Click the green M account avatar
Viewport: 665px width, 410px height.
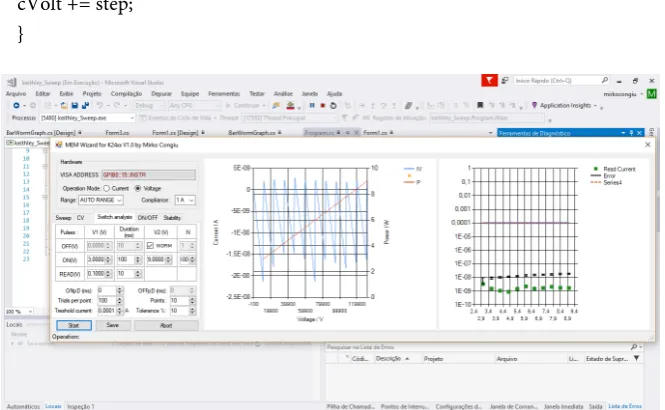click(x=651, y=94)
